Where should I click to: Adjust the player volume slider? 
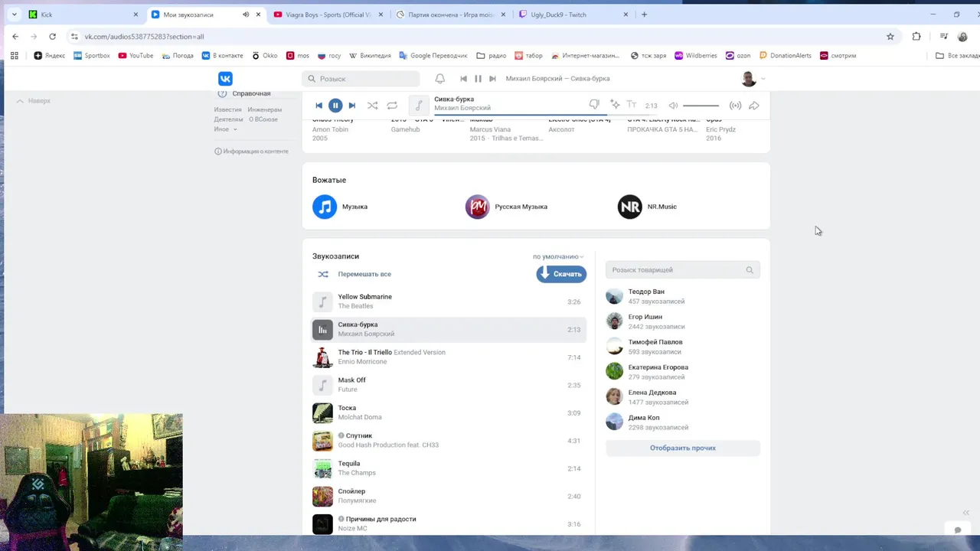tap(701, 106)
